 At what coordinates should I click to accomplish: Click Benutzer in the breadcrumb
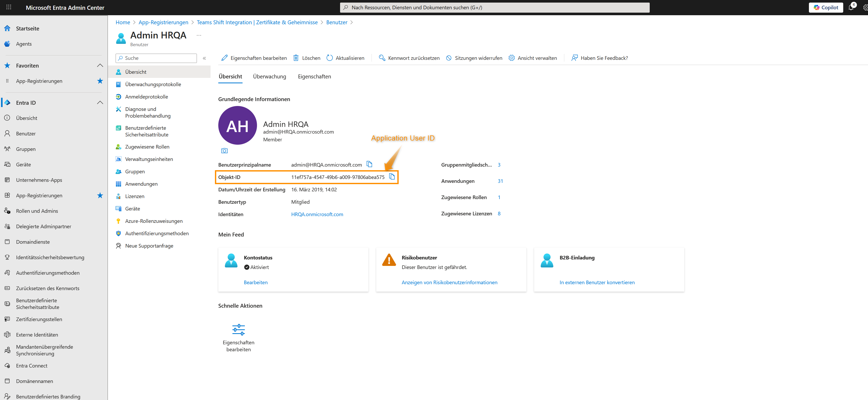point(337,22)
